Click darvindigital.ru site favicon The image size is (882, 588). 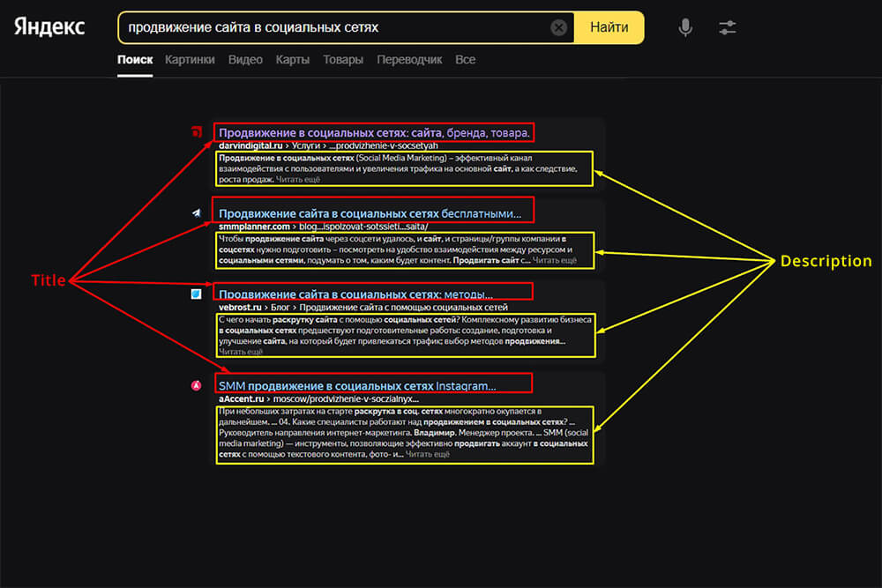click(x=197, y=132)
